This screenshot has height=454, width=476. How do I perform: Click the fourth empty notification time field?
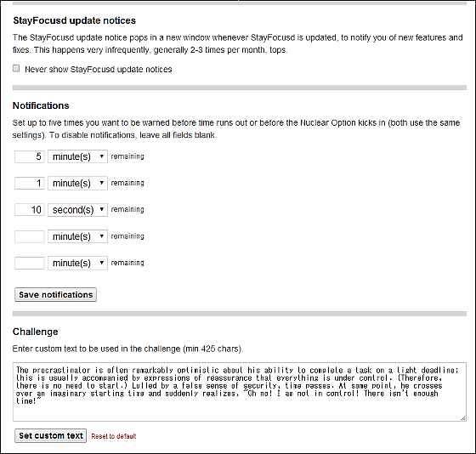tap(30, 236)
